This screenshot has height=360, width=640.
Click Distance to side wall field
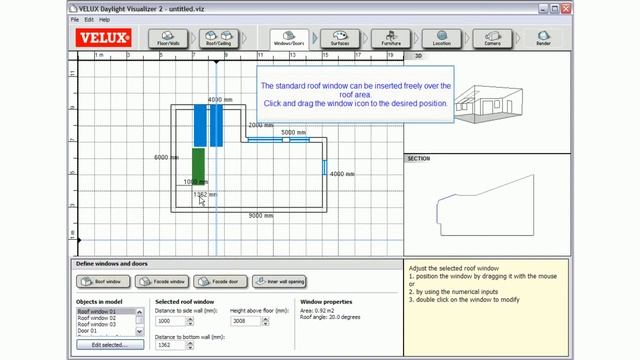click(171, 321)
